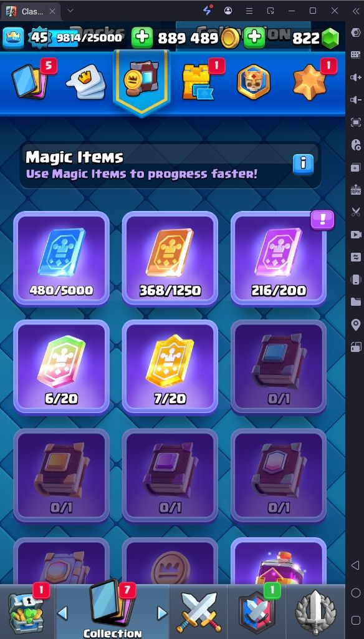Switch to the Tower Troops tab

pos(199,82)
